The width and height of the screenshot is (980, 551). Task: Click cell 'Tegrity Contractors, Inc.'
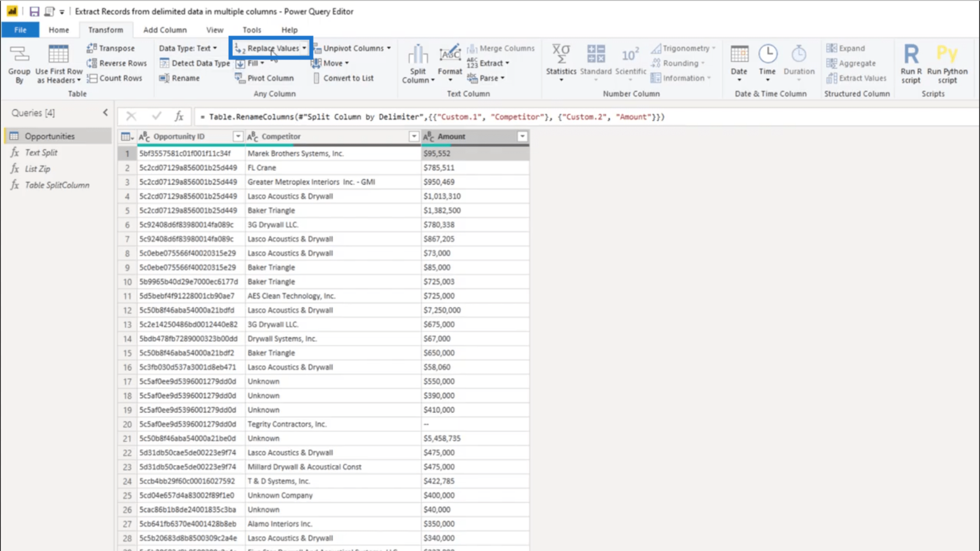click(x=333, y=424)
